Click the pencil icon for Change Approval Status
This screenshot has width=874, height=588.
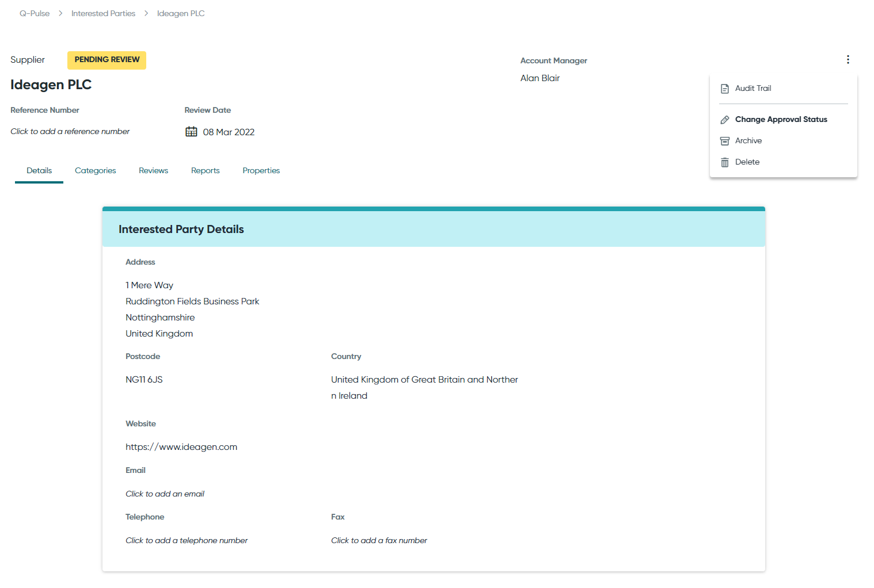725,120
